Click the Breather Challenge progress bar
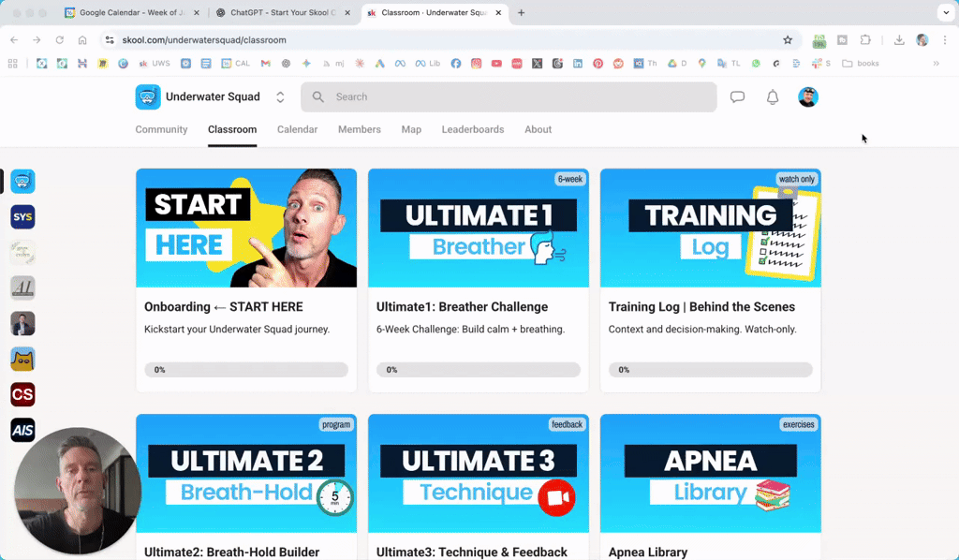959x560 pixels. (x=479, y=370)
